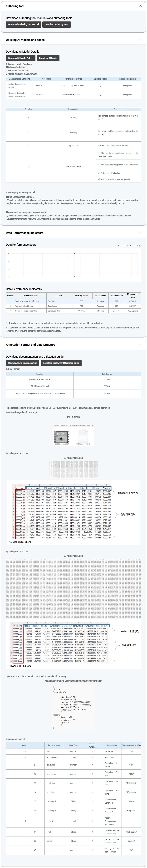147x868 pixels.
Task: Click the Download Authoring Tool Manual button
Action: [23, 24]
